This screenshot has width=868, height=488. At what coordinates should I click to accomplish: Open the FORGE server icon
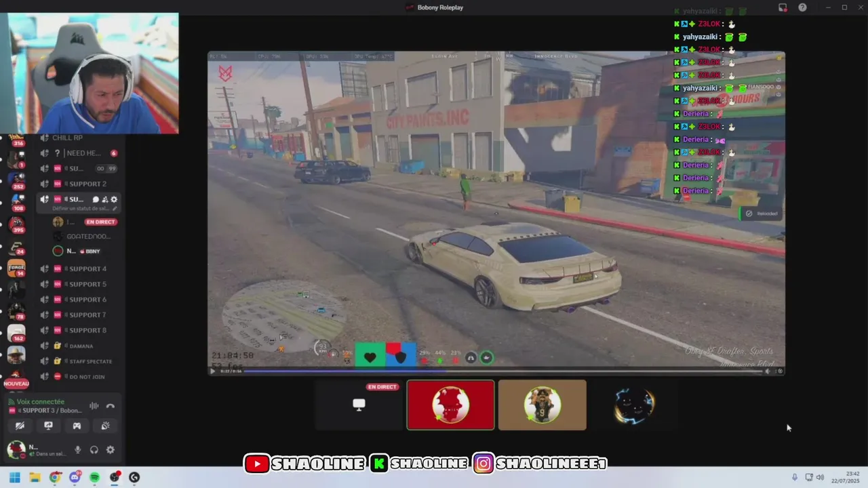click(16, 268)
